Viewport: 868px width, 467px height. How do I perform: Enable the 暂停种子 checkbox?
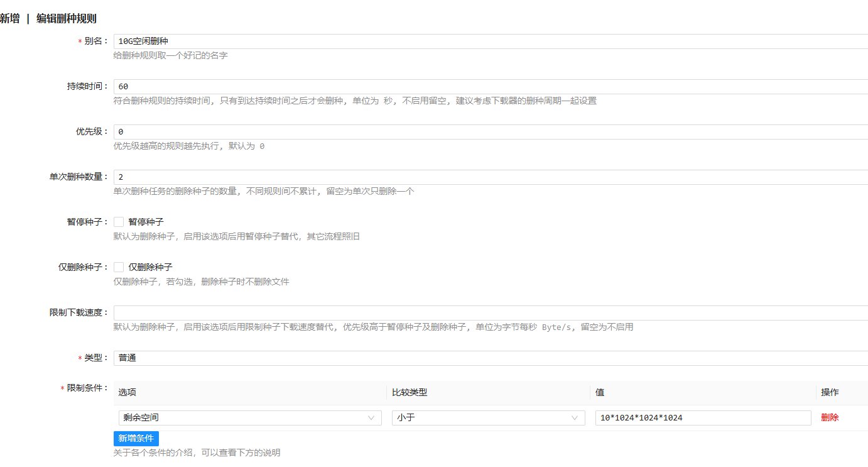(x=119, y=222)
